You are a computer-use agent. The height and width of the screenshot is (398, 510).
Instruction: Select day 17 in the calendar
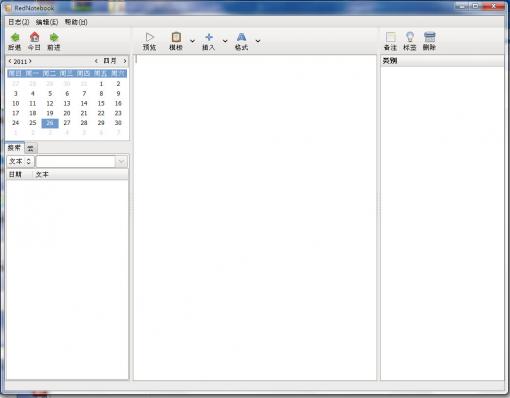(x=15, y=113)
